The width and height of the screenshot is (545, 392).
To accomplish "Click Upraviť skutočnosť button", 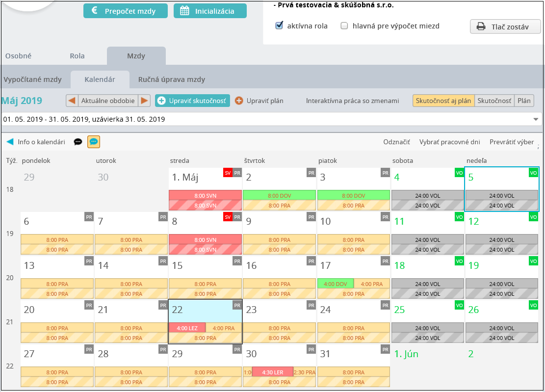I will (193, 101).
